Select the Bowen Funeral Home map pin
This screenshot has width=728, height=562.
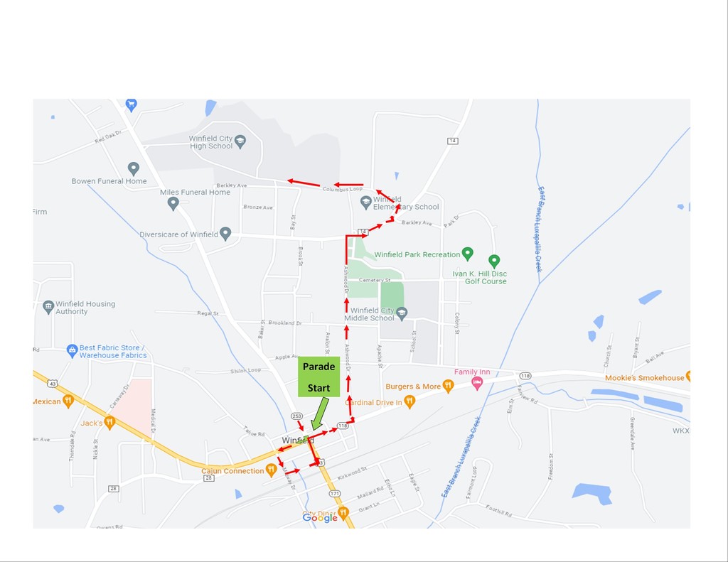133,168
